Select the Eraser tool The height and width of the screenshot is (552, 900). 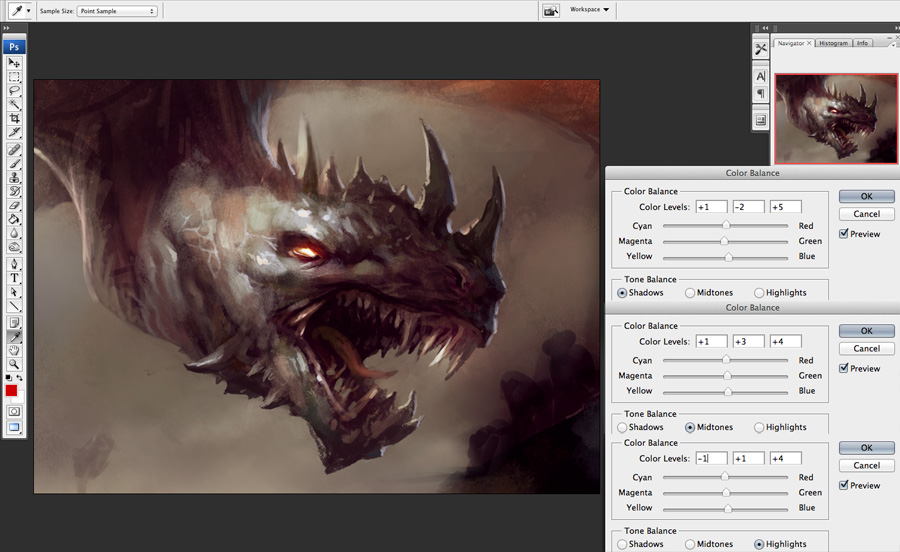point(14,205)
